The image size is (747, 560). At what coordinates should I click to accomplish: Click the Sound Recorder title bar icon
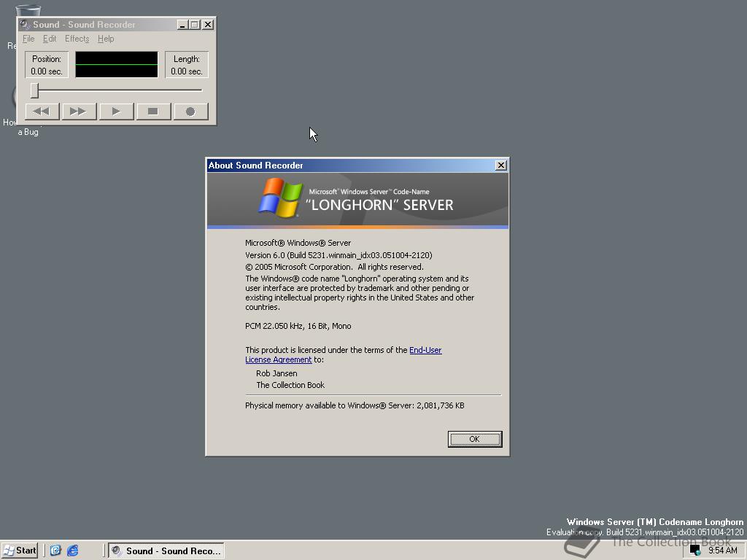(25, 24)
